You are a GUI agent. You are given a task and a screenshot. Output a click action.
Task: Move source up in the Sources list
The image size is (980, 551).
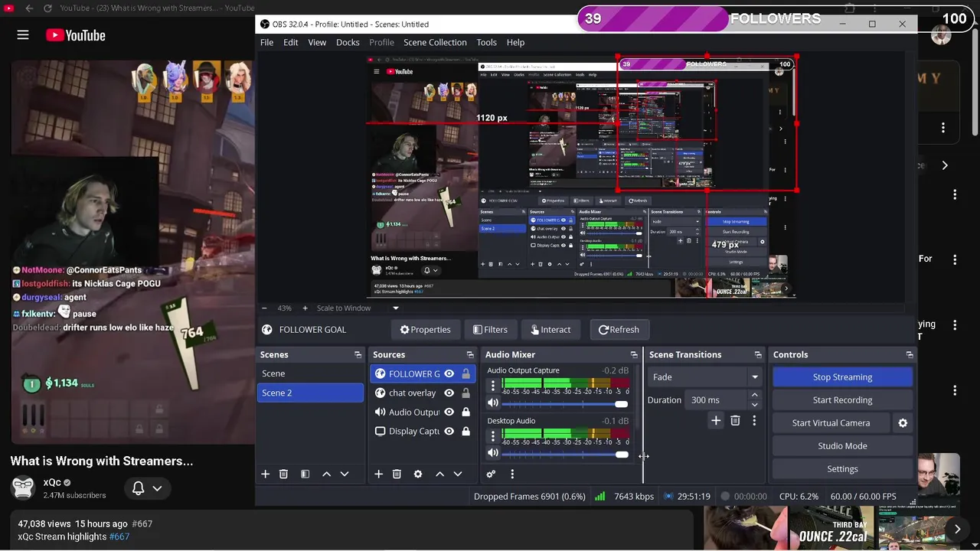(x=439, y=474)
